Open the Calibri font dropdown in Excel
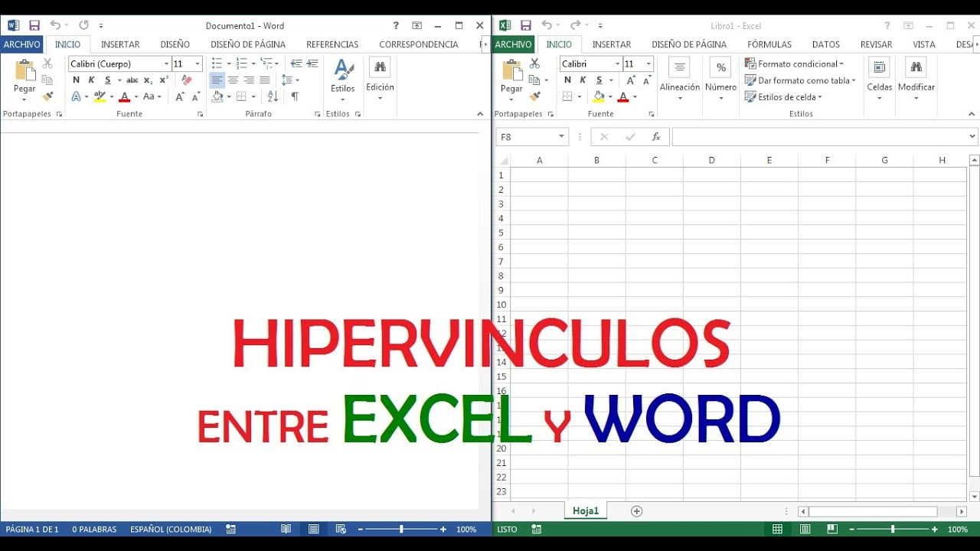Viewport: 980px width, 551px height. click(x=617, y=64)
